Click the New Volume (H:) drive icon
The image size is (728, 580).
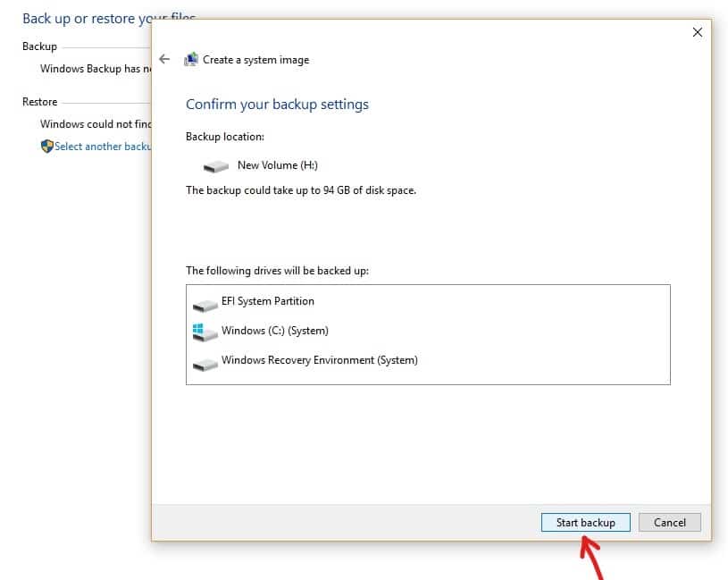[x=216, y=166]
